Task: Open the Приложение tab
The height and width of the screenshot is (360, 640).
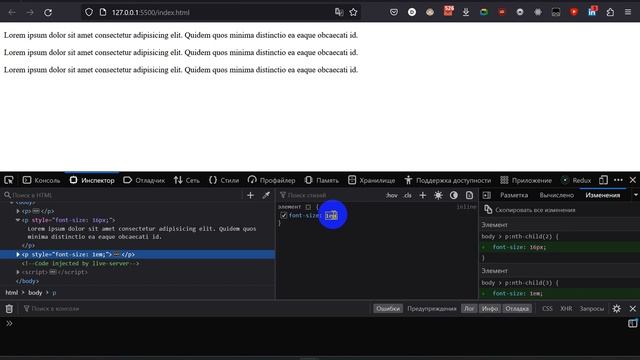Action: (526, 180)
